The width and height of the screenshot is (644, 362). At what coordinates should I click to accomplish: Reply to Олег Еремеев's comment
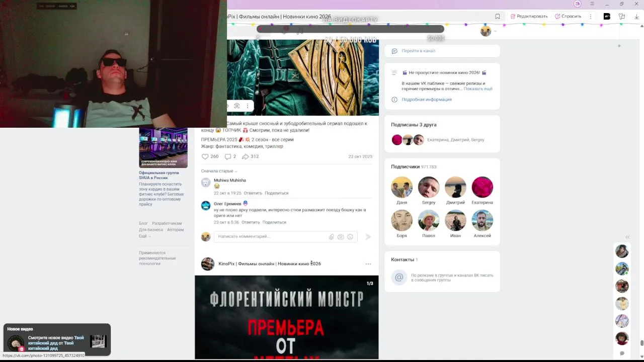click(x=251, y=222)
